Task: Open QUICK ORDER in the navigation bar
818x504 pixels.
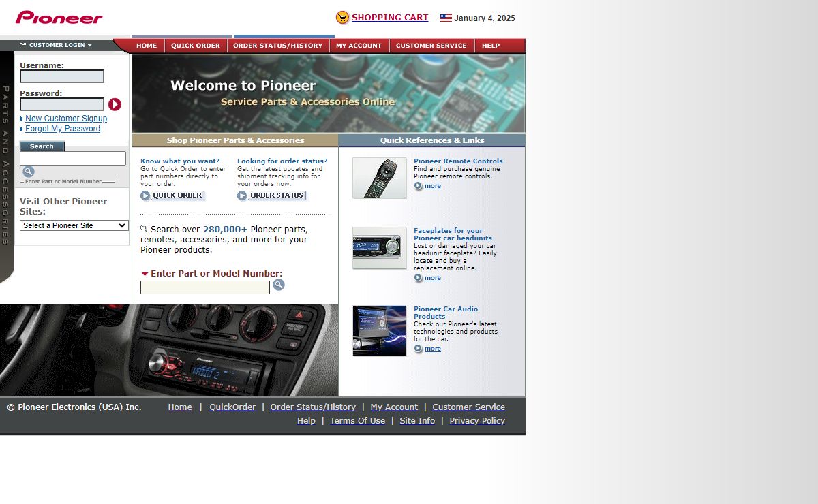Action: (196, 46)
